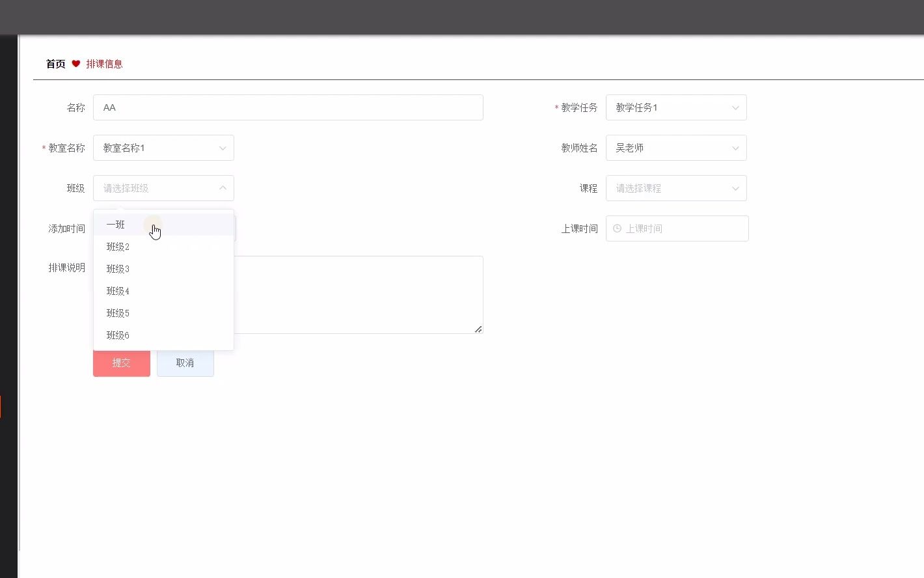Click the 添加时间 field label
924x578 pixels.
pos(66,228)
